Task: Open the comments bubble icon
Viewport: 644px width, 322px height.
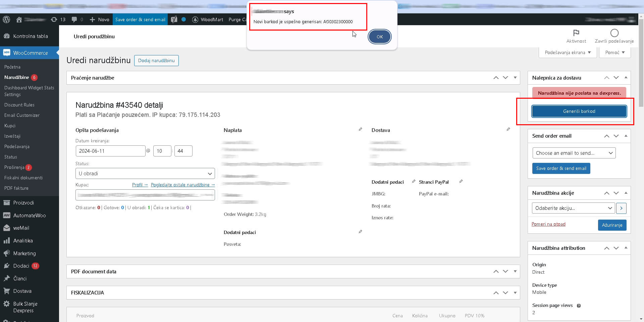Action: [x=74, y=19]
